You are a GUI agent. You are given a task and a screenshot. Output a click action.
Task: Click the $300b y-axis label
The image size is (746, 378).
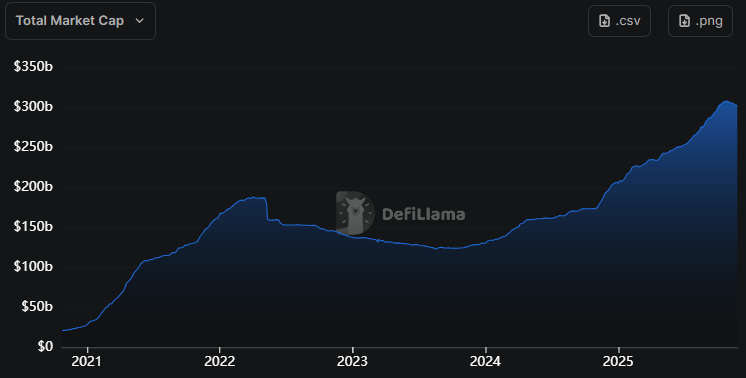click(x=33, y=107)
